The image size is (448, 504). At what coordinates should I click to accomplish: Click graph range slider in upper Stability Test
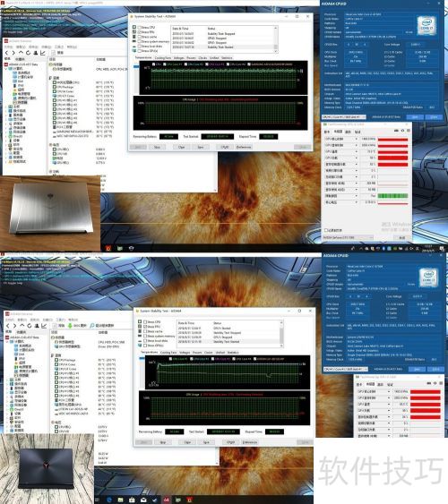(x=136, y=66)
